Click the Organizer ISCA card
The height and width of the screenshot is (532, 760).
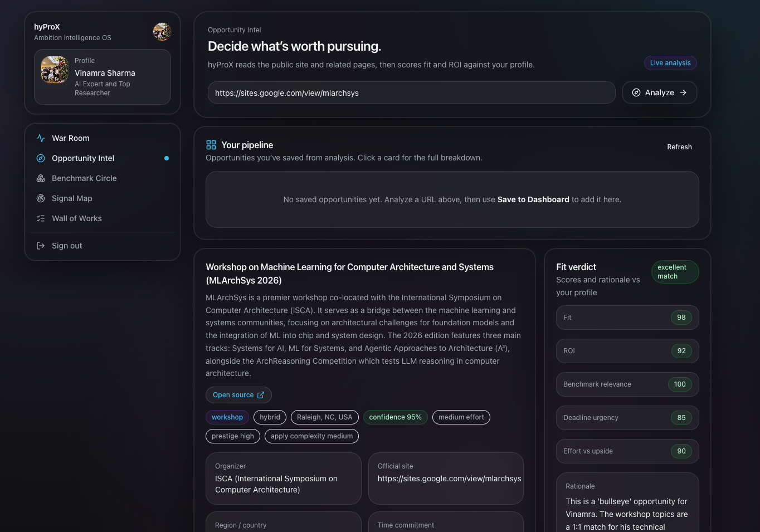[x=284, y=479]
